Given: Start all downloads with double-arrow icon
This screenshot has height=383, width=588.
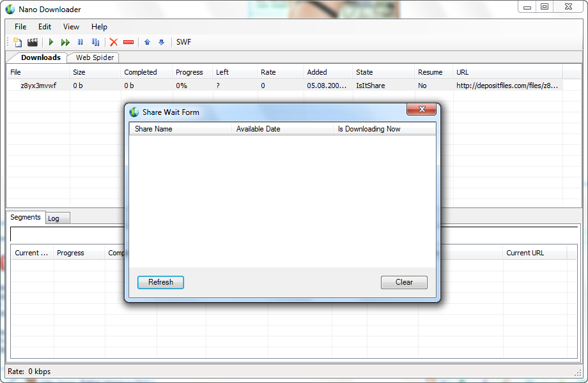Looking at the screenshot, I should click(65, 42).
